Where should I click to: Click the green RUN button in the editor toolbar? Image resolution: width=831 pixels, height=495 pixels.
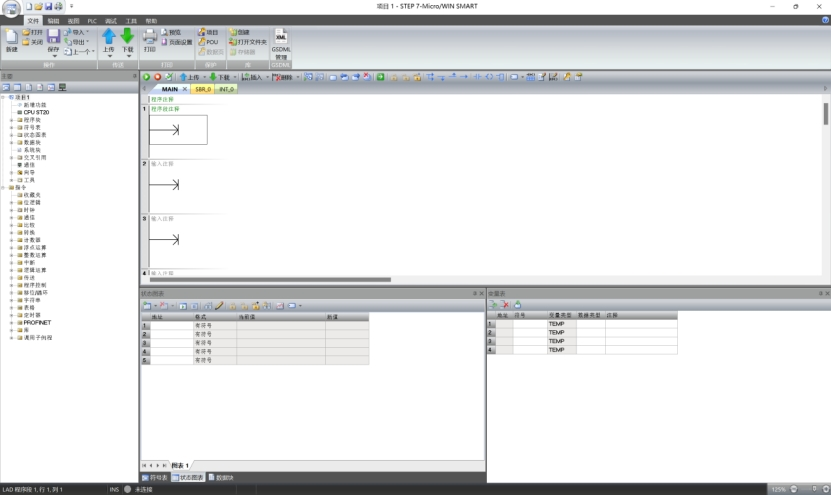[146, 77]
